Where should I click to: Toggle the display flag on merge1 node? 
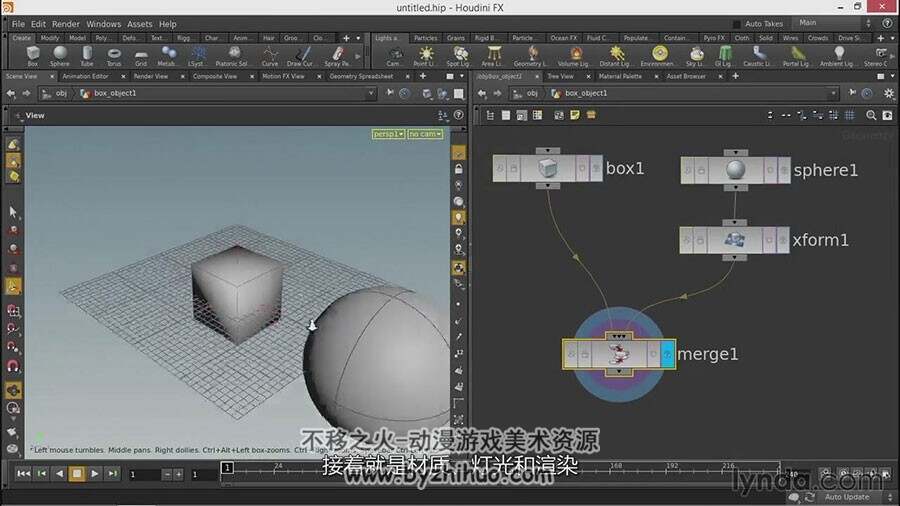point(668,355)
